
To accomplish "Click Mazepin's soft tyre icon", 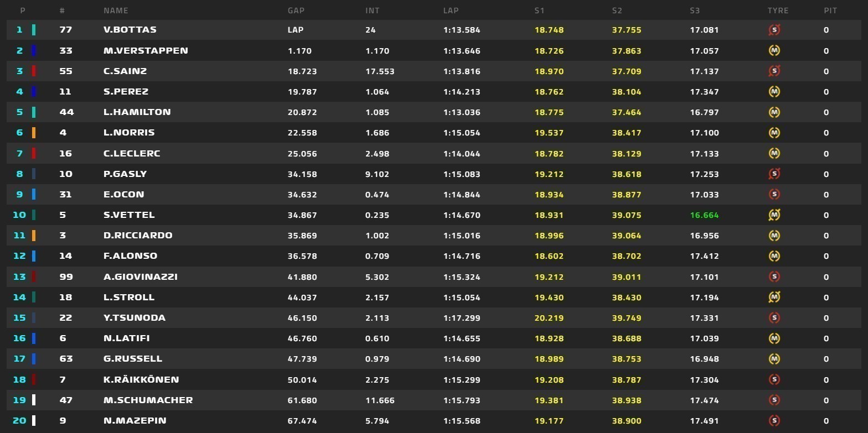I will 774,420.
